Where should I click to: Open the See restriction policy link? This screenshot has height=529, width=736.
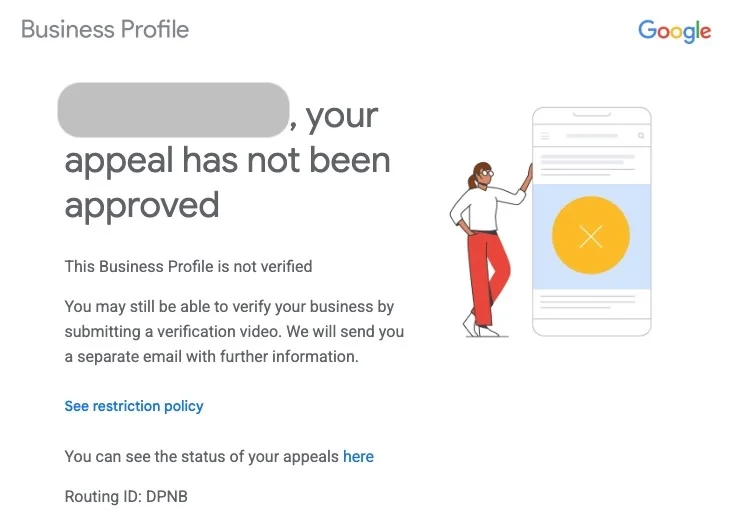pos(134,406)
